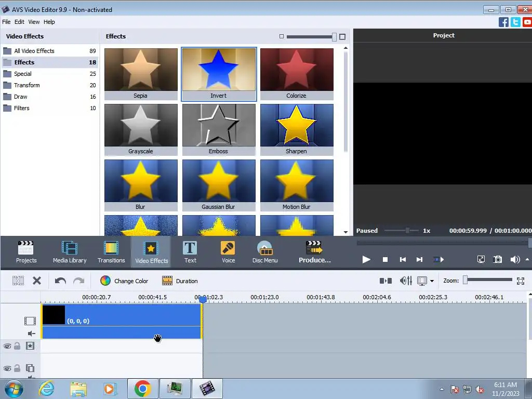The width and height of the screenshot is (532, 399).
Task: Select the Emboss effect thumbnail
Action: point(219,129)
